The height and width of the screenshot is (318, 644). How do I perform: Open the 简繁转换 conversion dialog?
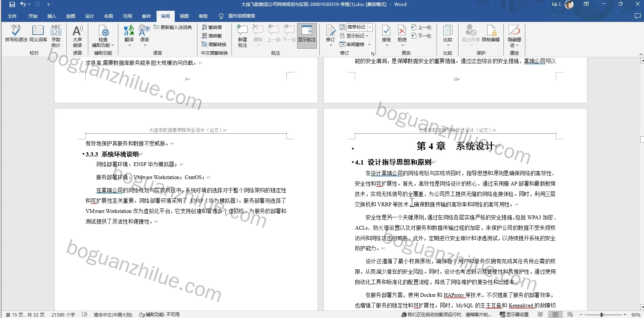214,44
